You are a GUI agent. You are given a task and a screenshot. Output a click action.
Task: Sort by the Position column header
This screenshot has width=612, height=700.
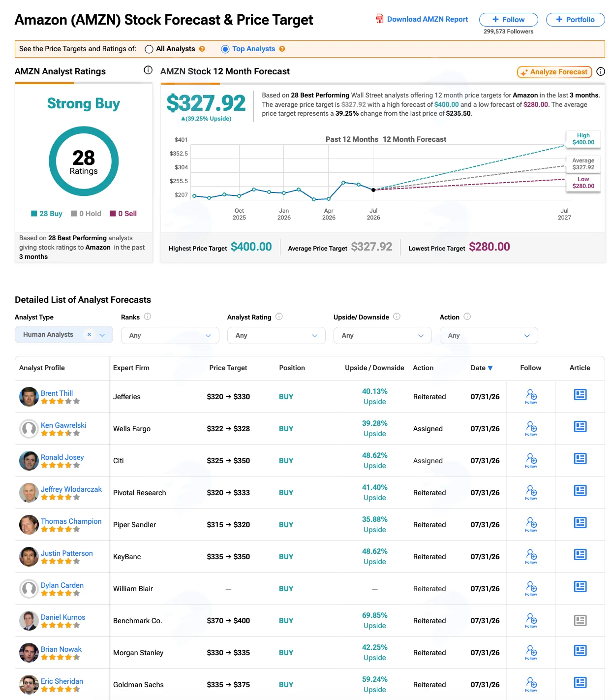tap(292, 368)
